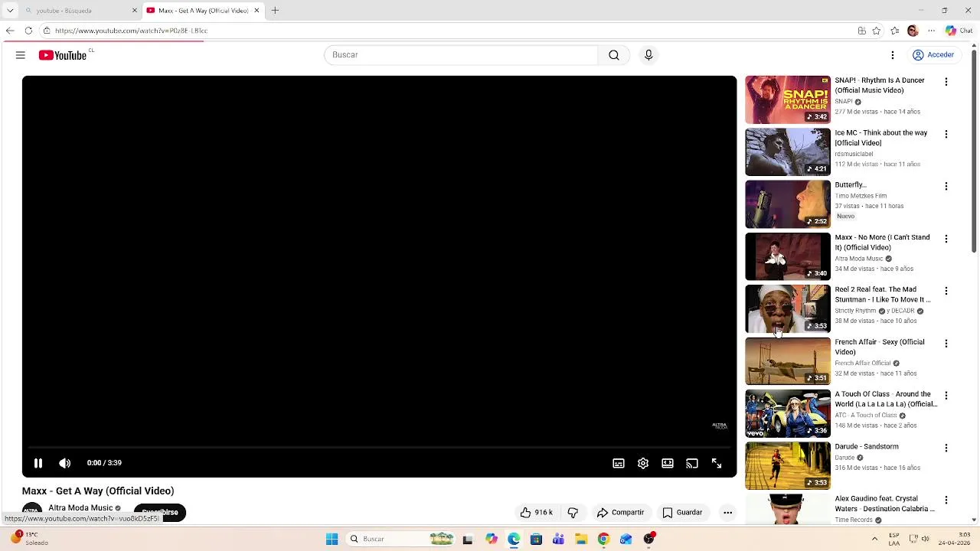Image resolution: width=980 pixels, height=551 pixels.
Task: Start voice search with microphone icon
Action: [x=648, y=55]
